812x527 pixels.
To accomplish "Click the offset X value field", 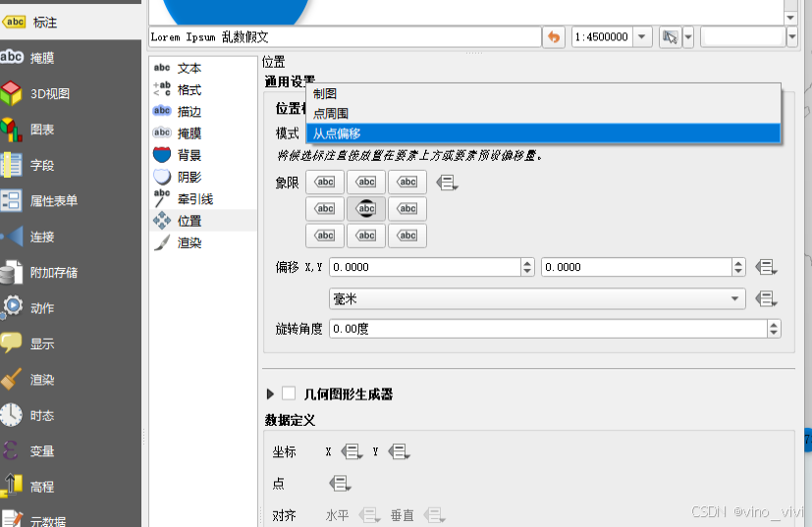I will pyautogui.click(x=425, y=267).
